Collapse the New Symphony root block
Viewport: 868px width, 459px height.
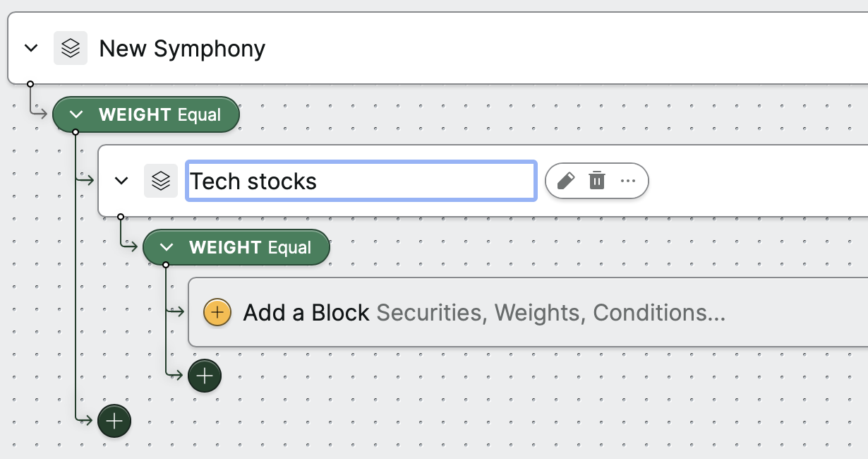pyautogui.click(x=30, y=48)
